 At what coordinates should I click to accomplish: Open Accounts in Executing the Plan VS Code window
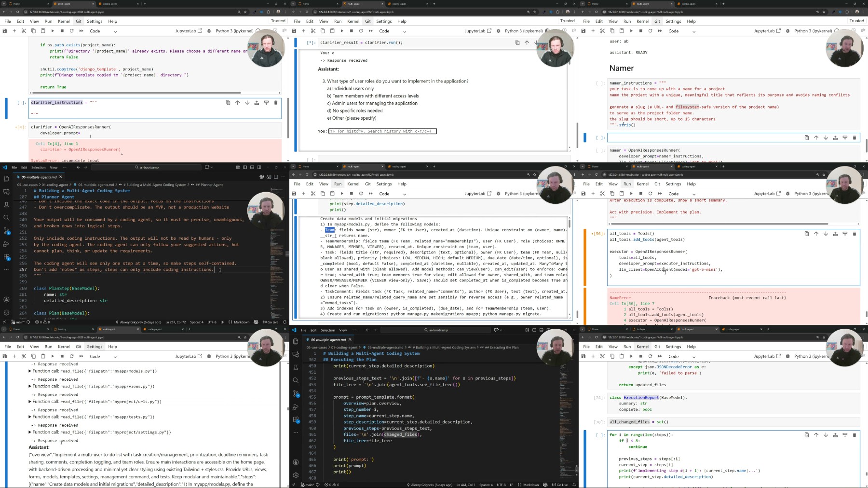(x=296, y=462)
